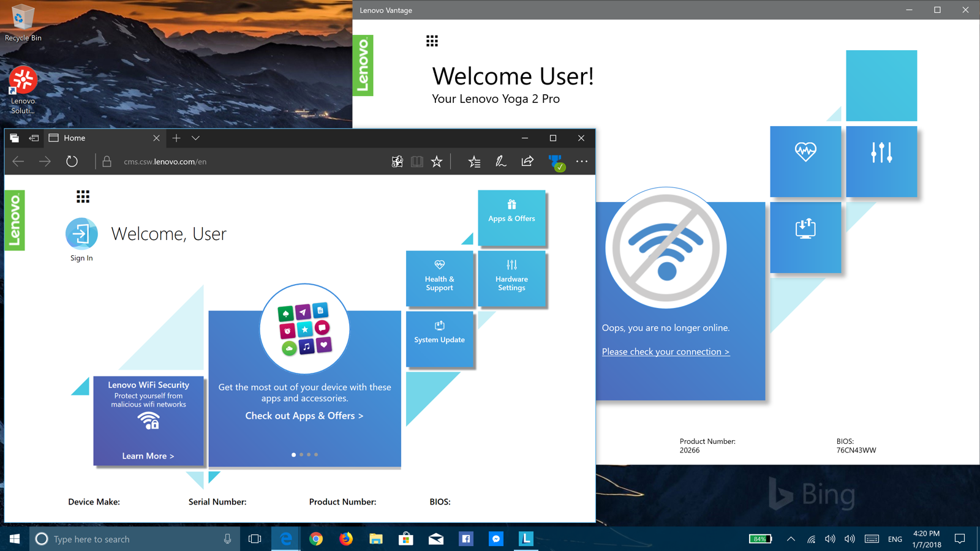980x551 pixels.
Task: Expand the tab preview dropdown arrow
Action: click(196, 138)
